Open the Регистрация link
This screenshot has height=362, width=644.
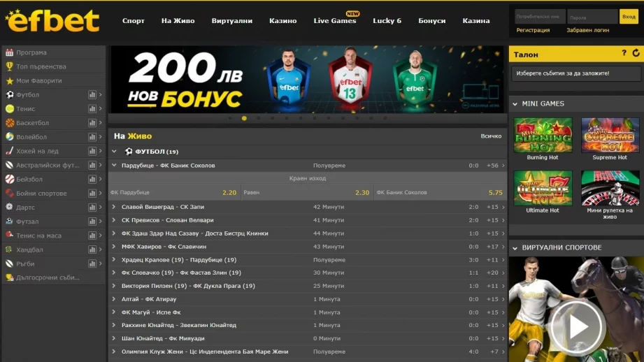533,30
